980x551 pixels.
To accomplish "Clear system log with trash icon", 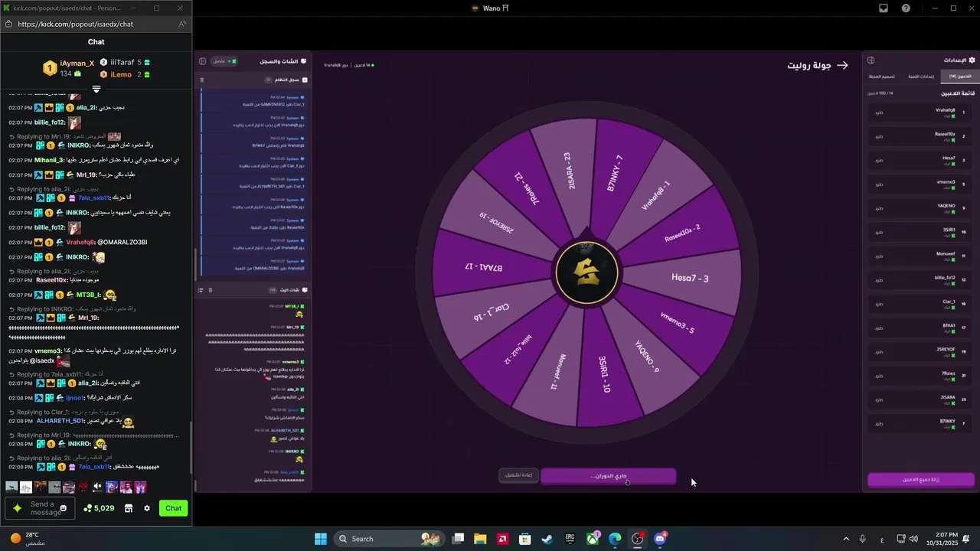I will coord(202,80).
